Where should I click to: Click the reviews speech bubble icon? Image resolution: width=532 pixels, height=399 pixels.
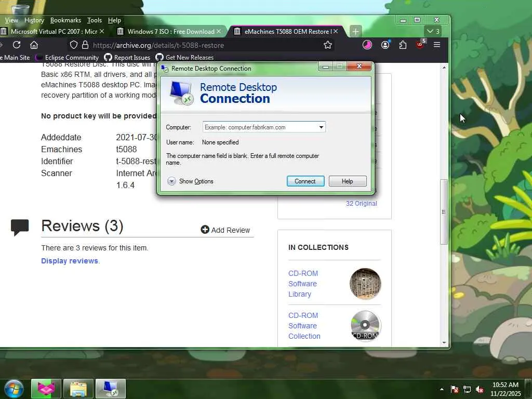click(20, 228)
